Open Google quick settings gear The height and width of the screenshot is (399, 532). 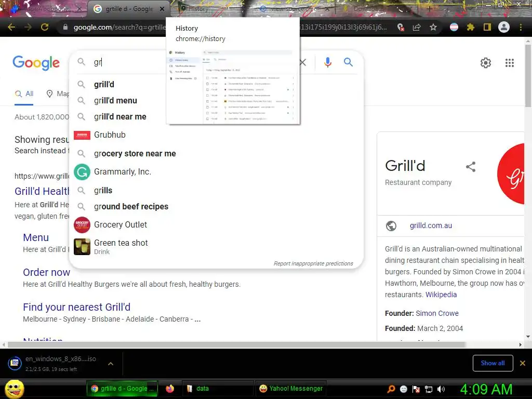[486, 63]
